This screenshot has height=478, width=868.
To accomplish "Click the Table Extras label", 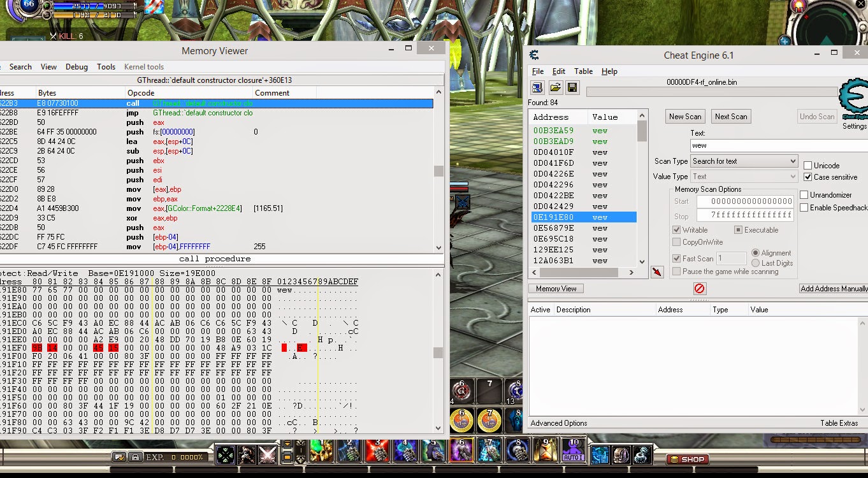I will click(x=839, y=423).
